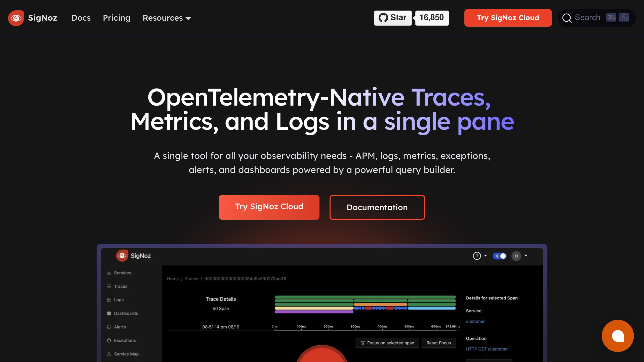Open the help settings dropdown
The height and width of the screenshot is (362, 644).
(479, 256)
